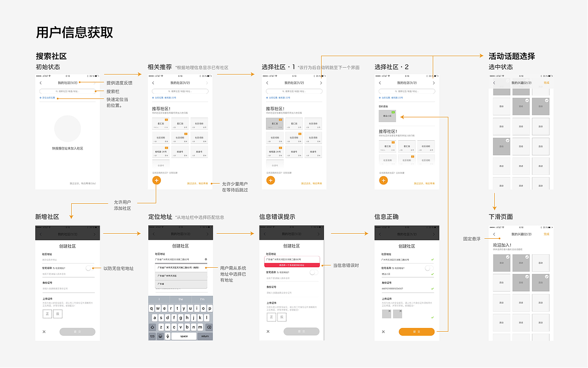Remove second uploaded photo in 信息正确 screen
588x368 pixels.
pyautogui.click(x=401, y=311)
